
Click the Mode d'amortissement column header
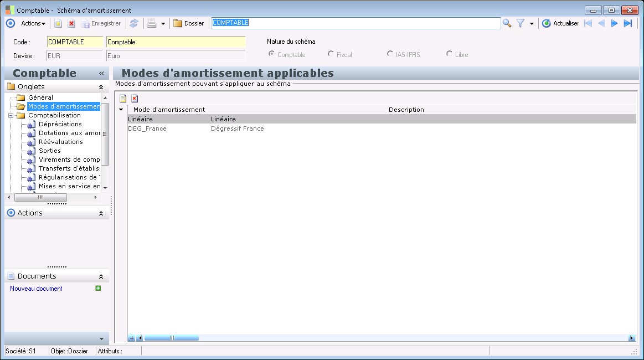169,110
